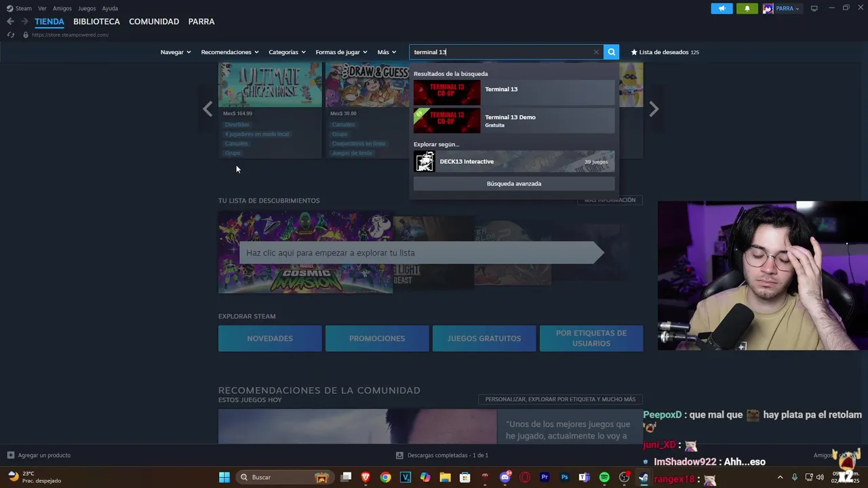868x488 pixels.
Task: Select the Terminal 13 search result
Action: click(x=514, y=93)
